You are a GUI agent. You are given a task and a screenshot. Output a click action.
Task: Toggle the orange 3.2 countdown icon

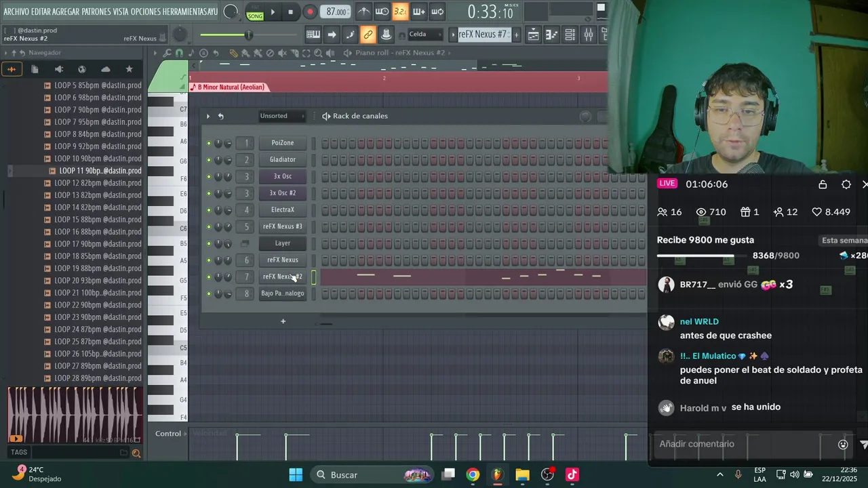(401, 12)
